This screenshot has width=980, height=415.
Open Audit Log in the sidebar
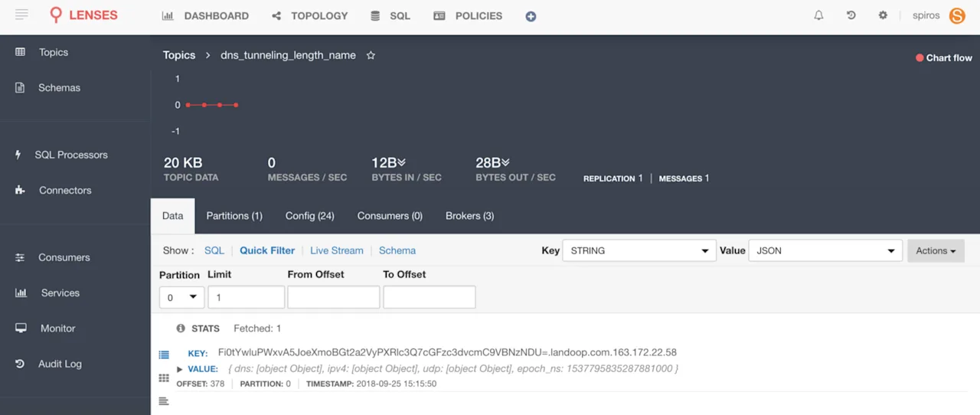coord(60,364)
